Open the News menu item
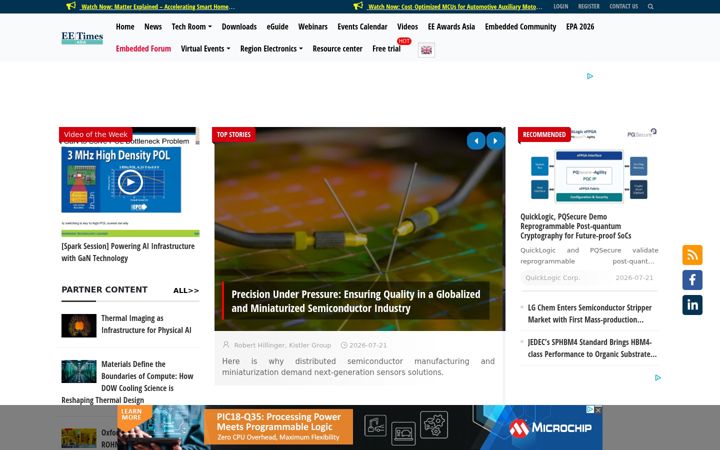The width and height of the screenshot is (720, 450). [153, 27]
